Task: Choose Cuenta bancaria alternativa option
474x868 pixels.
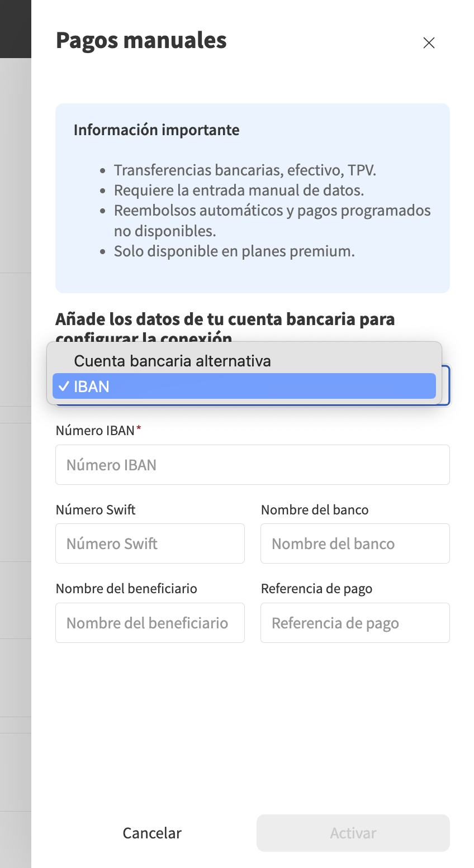Action: click(x=244, y=360)
